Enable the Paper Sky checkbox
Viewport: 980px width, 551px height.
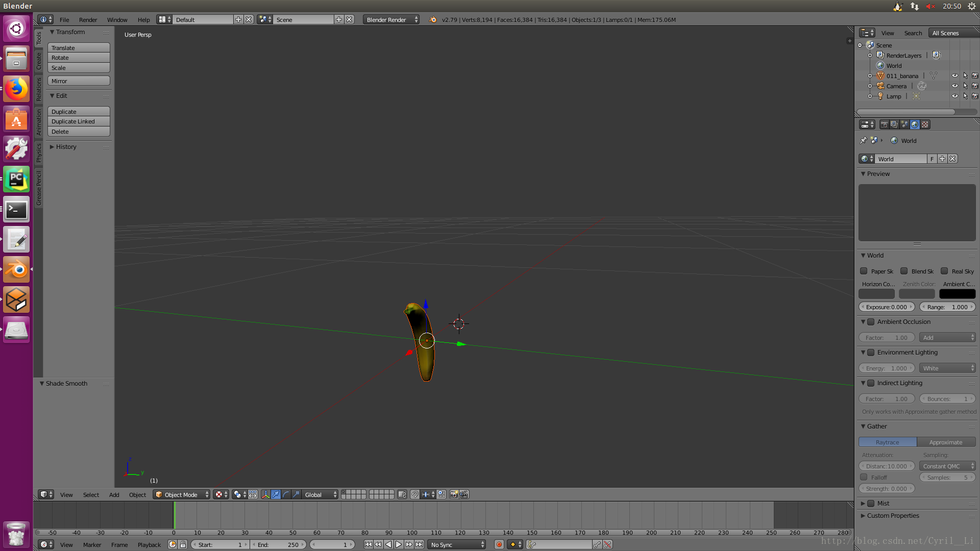click(864, 271)
